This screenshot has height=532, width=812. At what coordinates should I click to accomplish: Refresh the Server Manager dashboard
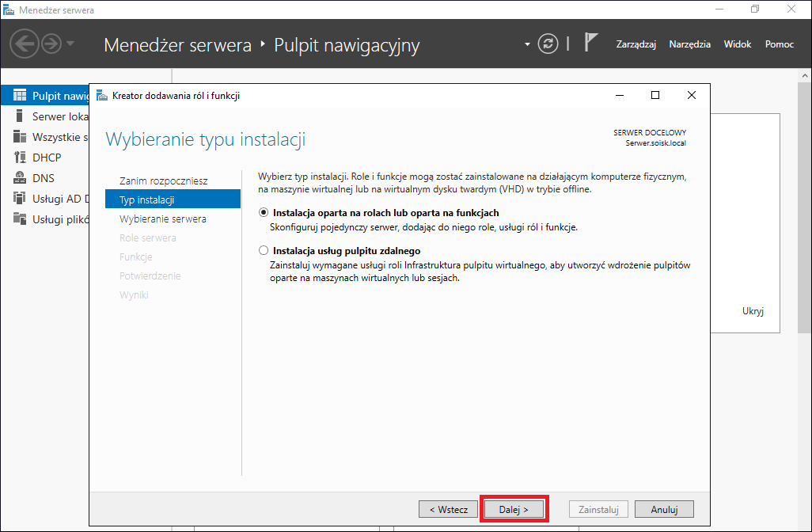(x=548, y=44)
